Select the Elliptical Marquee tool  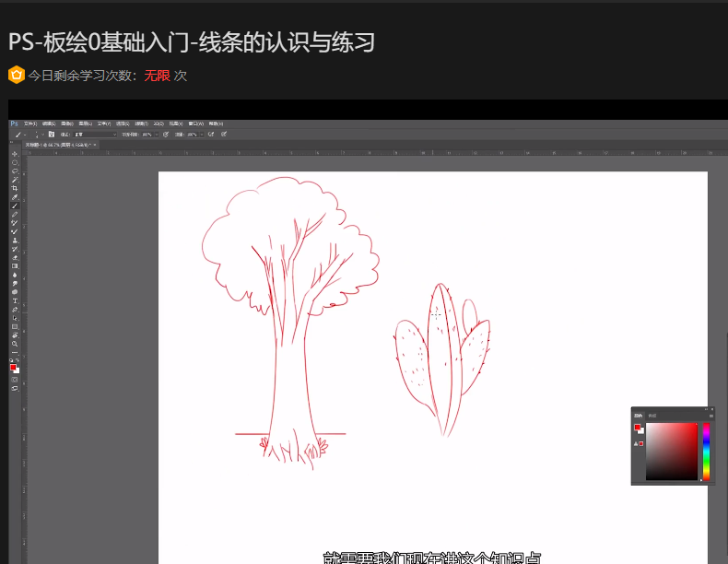pos(15,162)
